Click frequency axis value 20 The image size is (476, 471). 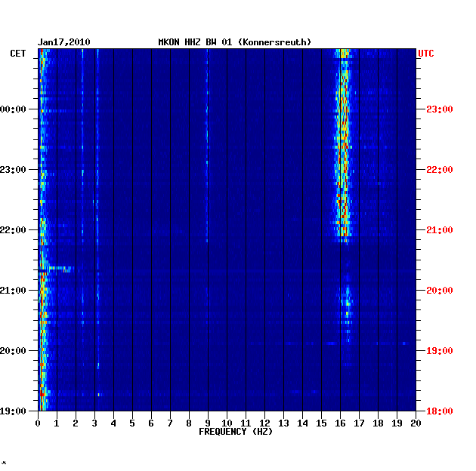click(416, 423)
